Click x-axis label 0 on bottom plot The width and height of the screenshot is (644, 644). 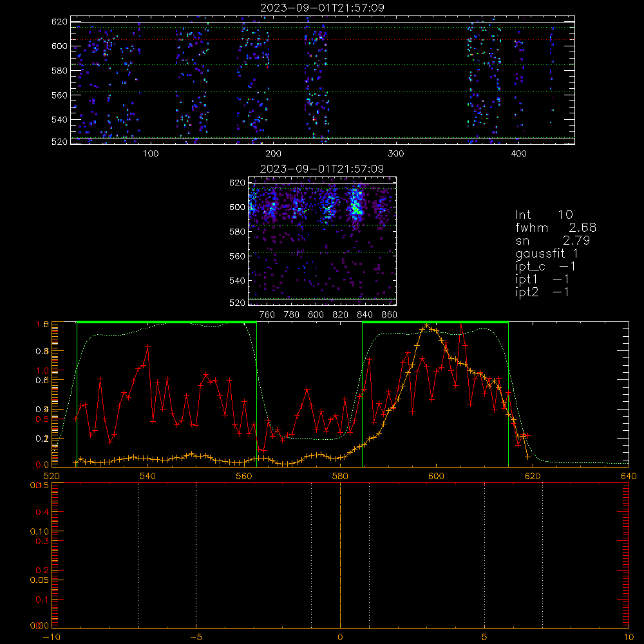(x=340, y=638)
